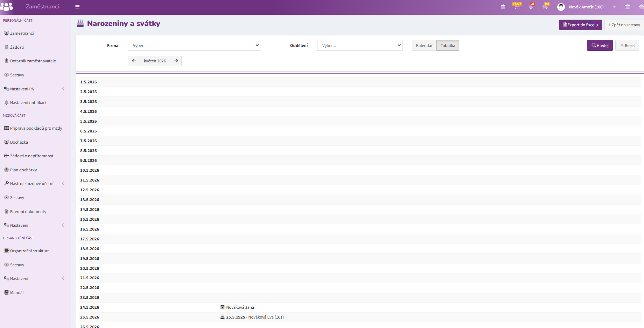The height and width of the screenshot is (328, 644).
Task: Click Novák Arnošt (106) user name
Action: (586, 7)
